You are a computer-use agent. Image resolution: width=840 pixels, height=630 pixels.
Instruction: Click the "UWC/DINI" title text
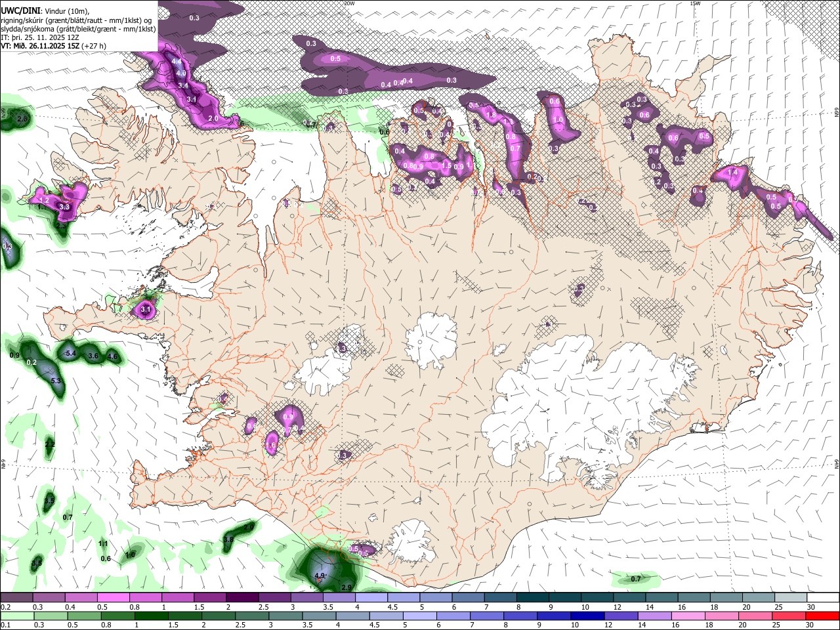coord(20,10)
